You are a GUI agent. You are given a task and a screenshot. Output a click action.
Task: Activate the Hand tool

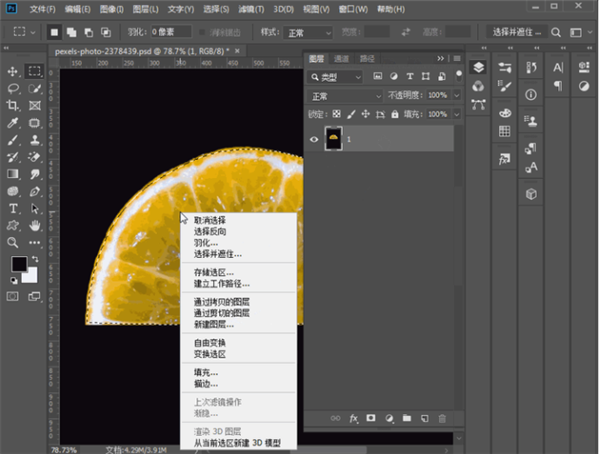click(35, 225)
